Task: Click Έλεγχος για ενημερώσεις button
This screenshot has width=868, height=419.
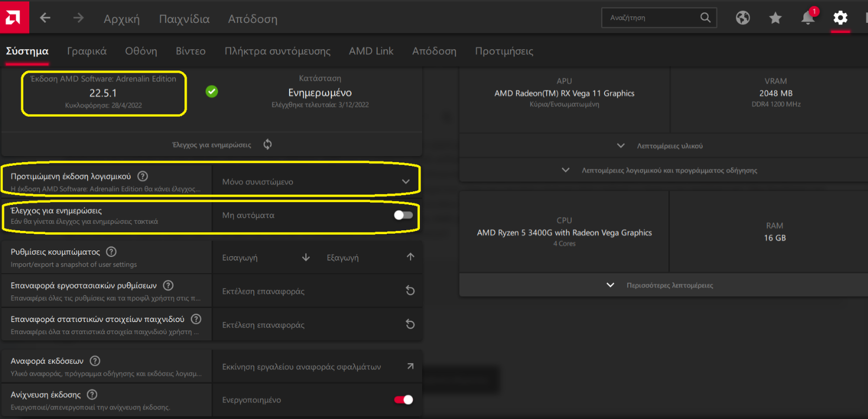Action: [212, 145]
